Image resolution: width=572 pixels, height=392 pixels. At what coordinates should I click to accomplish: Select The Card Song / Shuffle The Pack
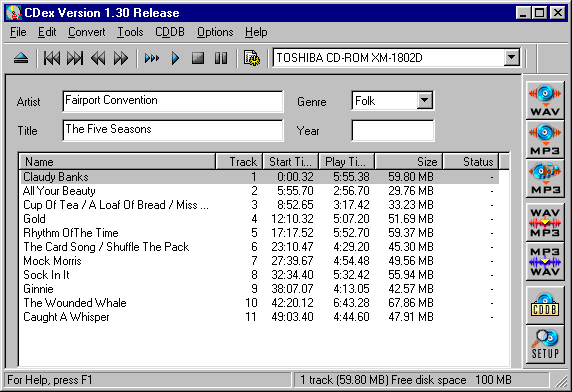point(259,247)
